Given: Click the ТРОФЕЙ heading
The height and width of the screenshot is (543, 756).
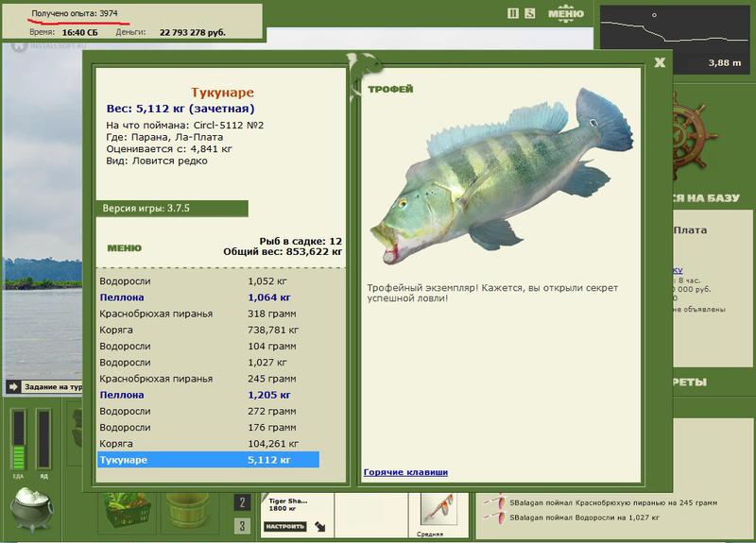Looking at the screenshot, I should [x=390, y=89].
